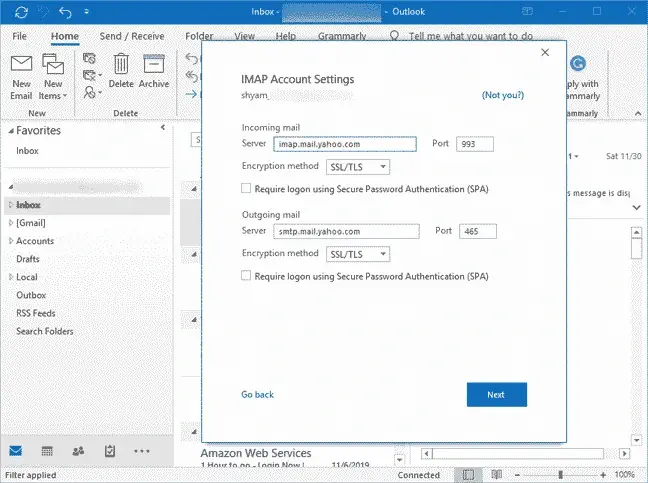Open outgoing Encryption method dropdown
The height and width of the screenshot is (483, 648).
[x=358, y=254]
